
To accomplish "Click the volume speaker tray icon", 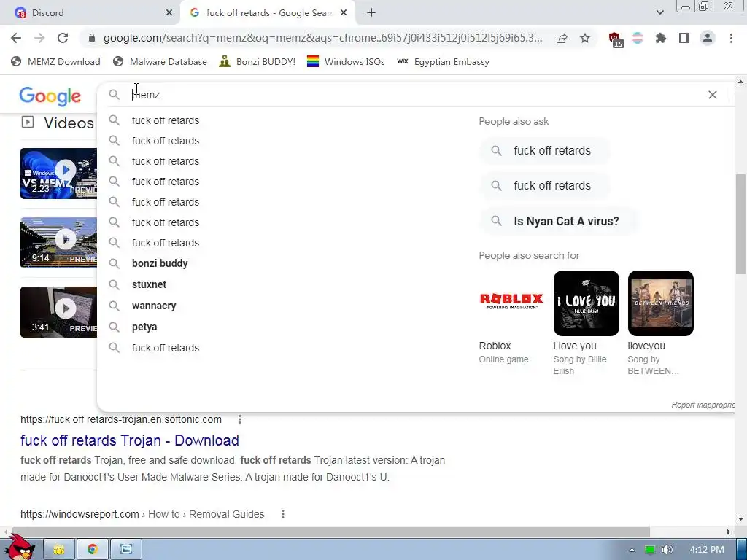I will coord(667,550).
